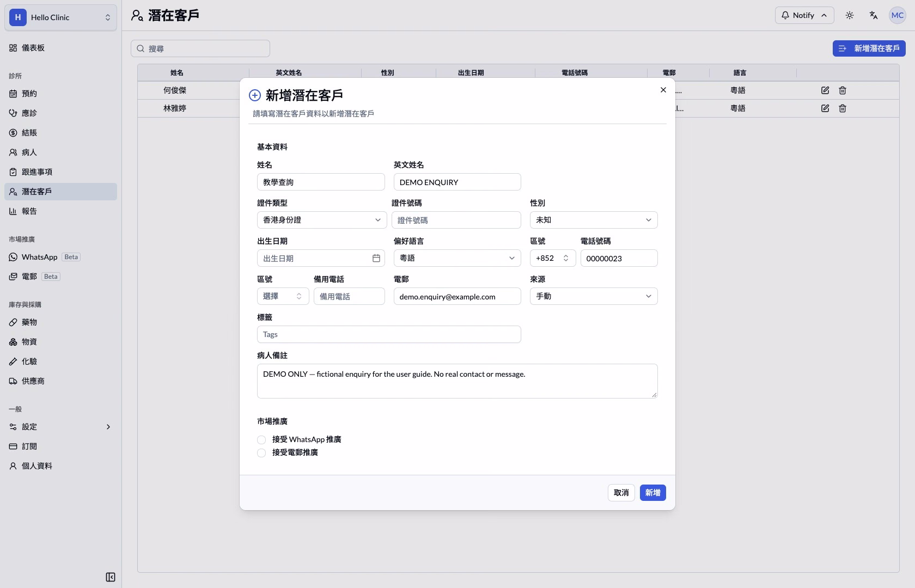The width and height of the screenshot is (915, 588).
Task: Open 報告 in the sidebar
Action: pos(60,211)
